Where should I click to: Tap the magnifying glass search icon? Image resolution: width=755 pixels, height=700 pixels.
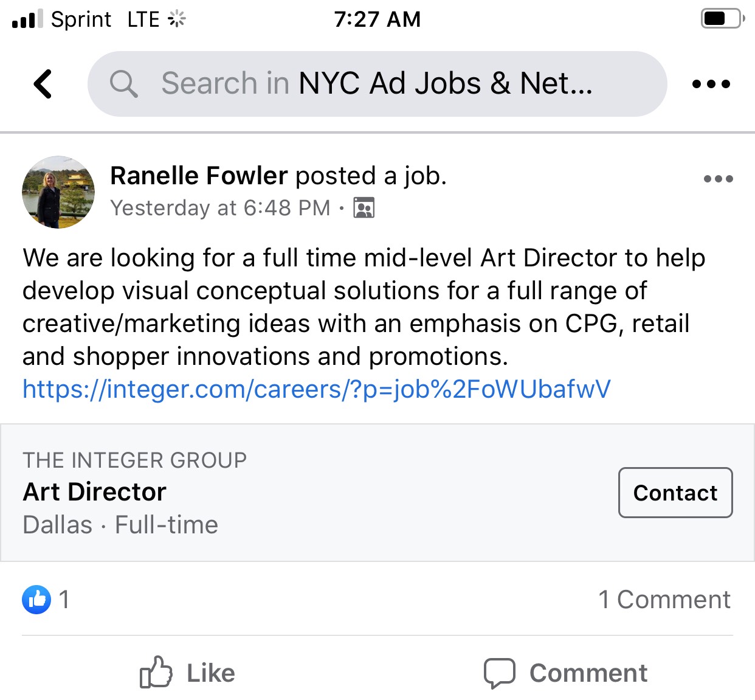123,83
